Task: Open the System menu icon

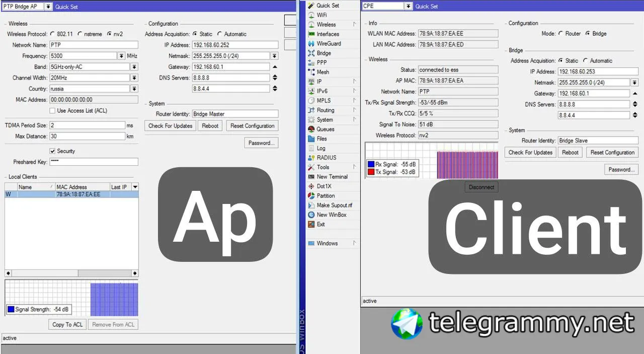Action: point(312,120)
